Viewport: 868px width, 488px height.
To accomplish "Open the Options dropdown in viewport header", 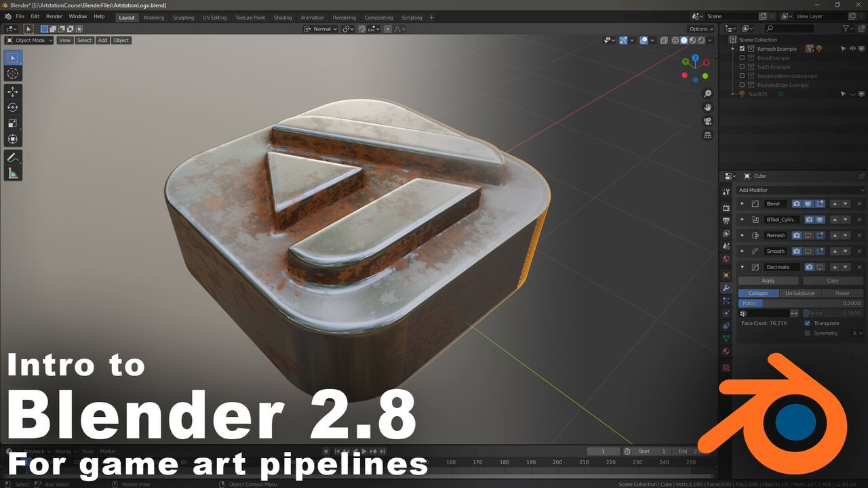I will click(x=701, y=29).
